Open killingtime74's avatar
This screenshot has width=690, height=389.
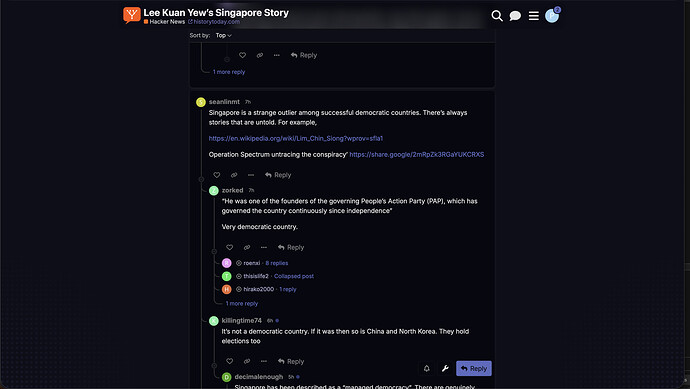pos(213,321)
